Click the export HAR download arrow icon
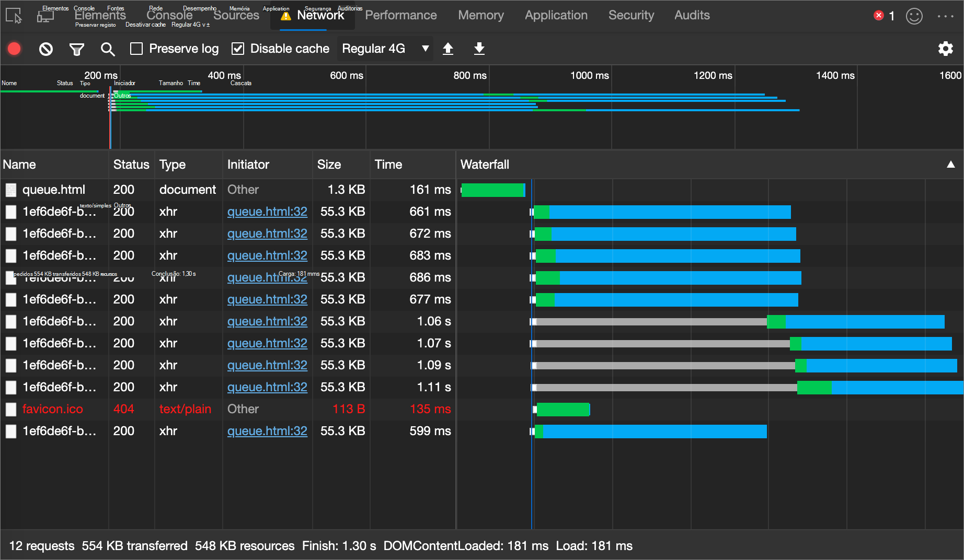This screenshot has height=560, width=964. pyautogui.click(x=479, y=49)
